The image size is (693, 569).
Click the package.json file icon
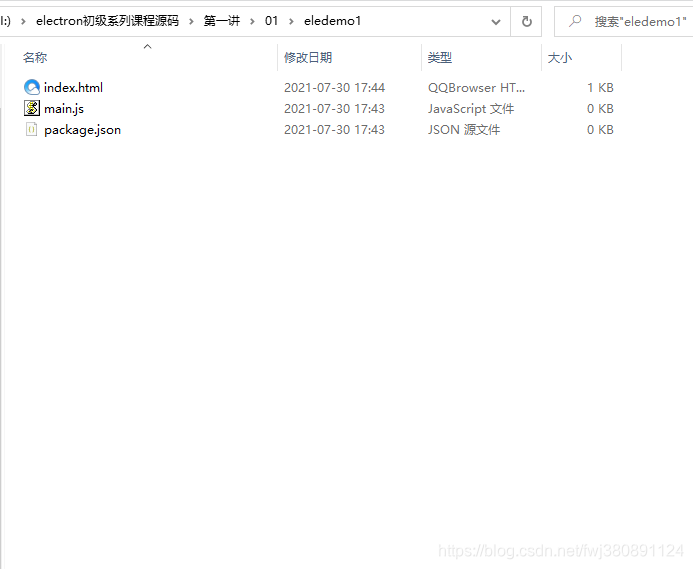coord(31,130)
